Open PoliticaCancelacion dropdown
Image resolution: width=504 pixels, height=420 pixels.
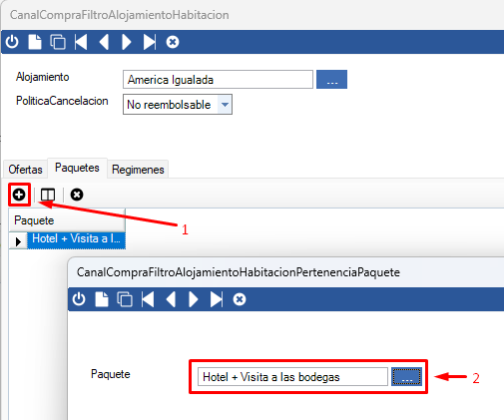[225, 105]
